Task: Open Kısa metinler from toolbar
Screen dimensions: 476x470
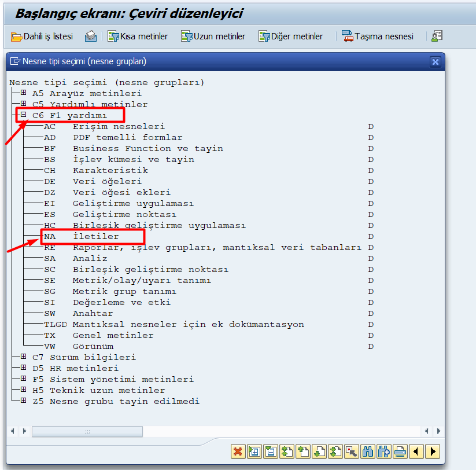Action: [x=138, y=36]
